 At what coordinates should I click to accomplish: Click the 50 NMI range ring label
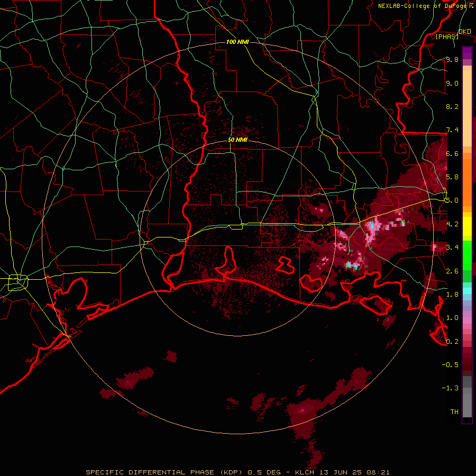click(x=237, y=140)
